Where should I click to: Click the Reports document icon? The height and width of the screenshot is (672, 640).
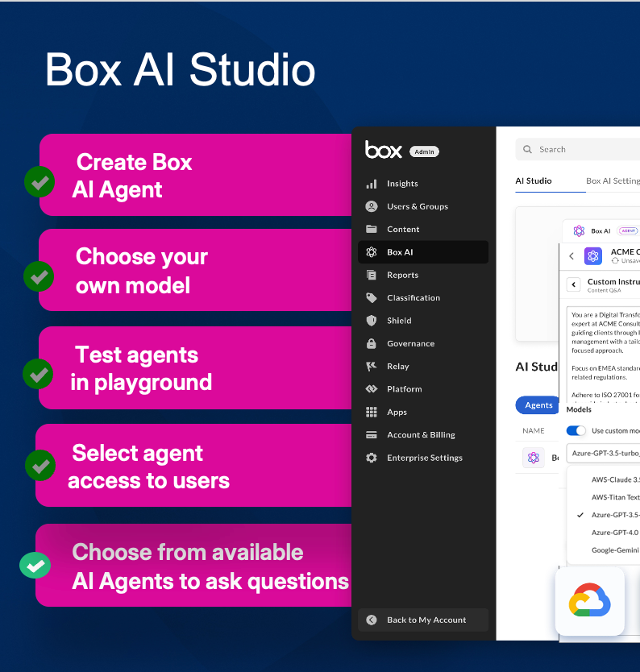[x=372, y=275]
